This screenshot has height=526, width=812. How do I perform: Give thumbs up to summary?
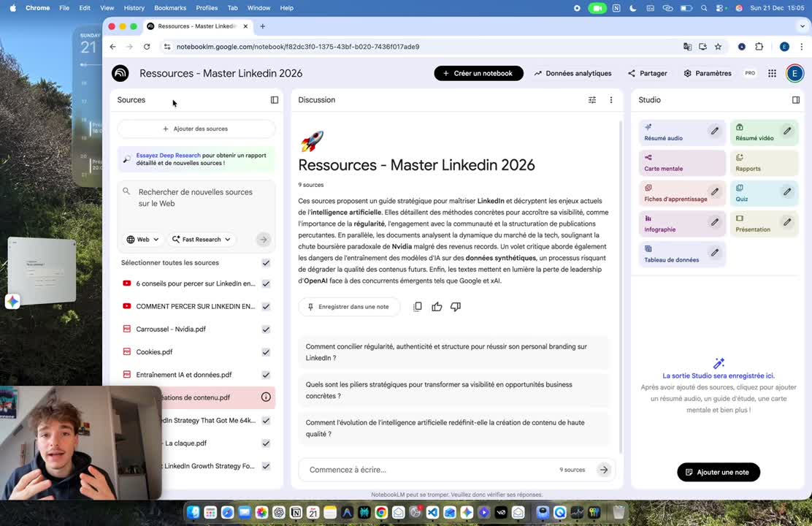coord(437,307)
